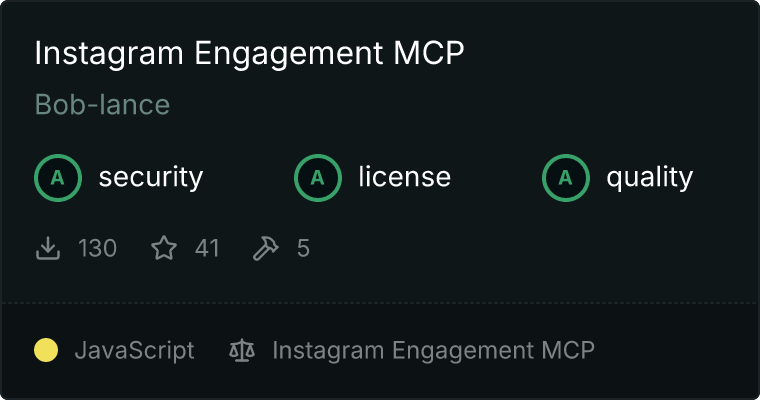Select the quality label text
Image resolution: width=760 pixels, height=400 pixels.
pyautogui.click(x=649, y=178)
